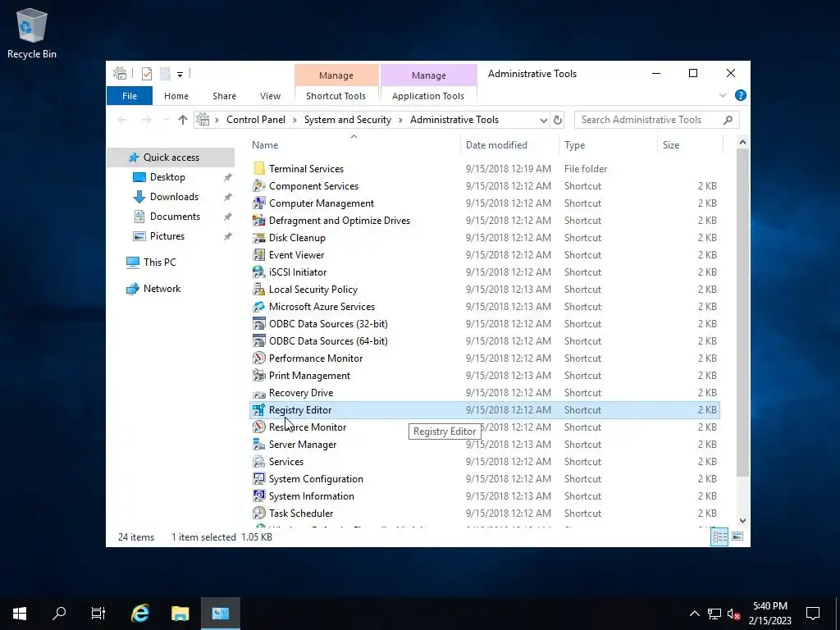This screenshot has height=630, width=840.
Task: Sort files by the Name column
Action: point(354,145)
